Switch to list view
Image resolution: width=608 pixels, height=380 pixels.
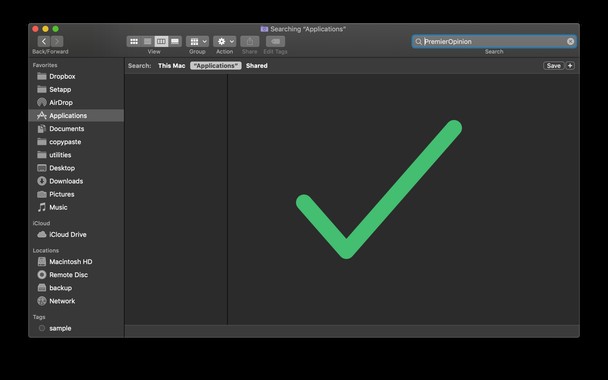[x=147, y=41]
